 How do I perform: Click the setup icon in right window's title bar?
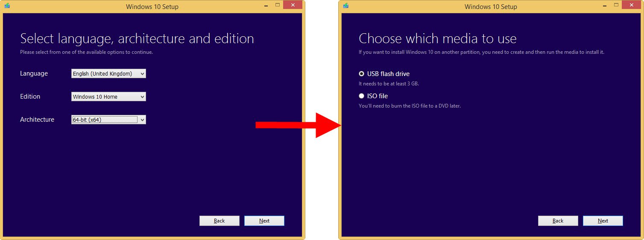[x=345, y=6]
